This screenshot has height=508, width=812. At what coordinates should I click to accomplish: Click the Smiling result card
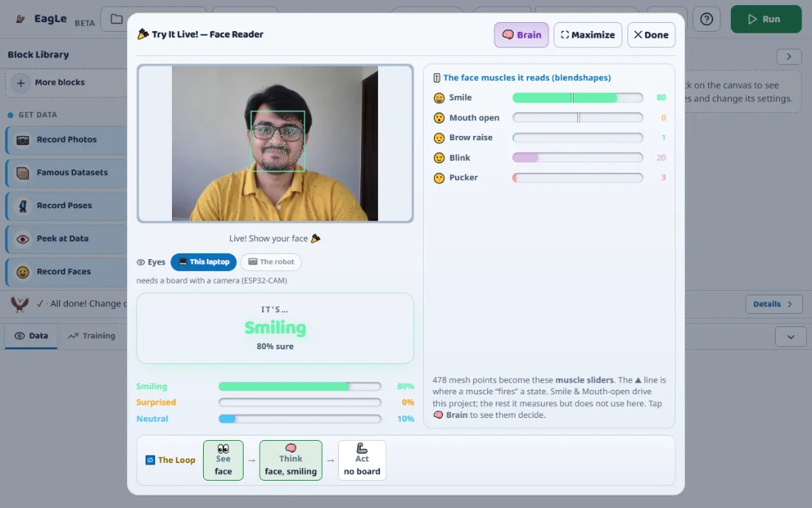[275, 329]
